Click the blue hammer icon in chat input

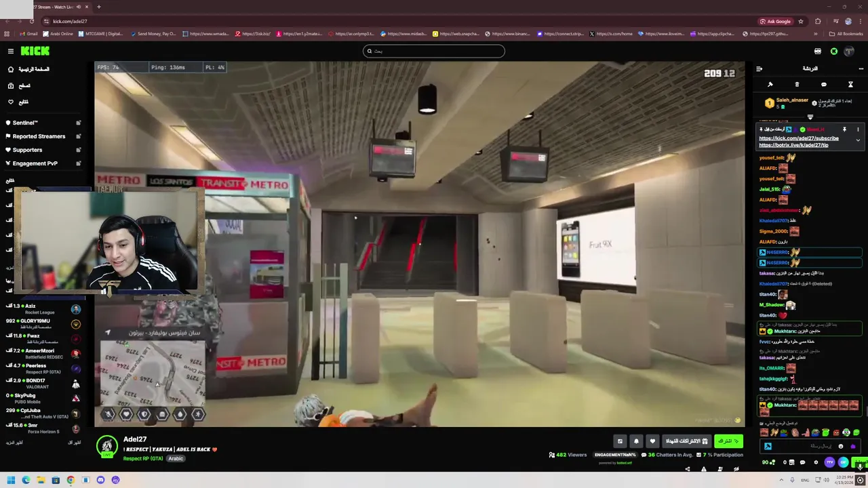coord(768,446)
